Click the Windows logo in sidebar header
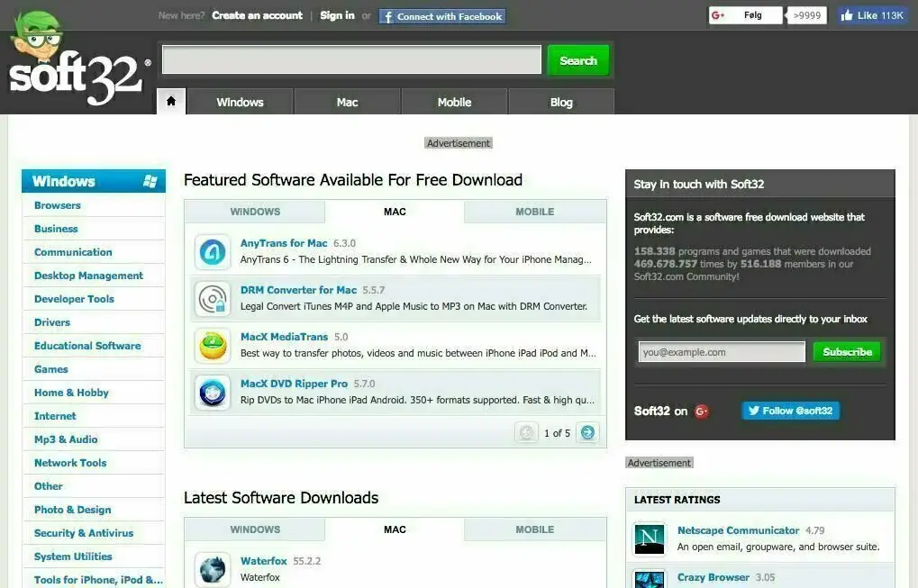Viewport: 918px width, 588px height. (x=150, y=181)
